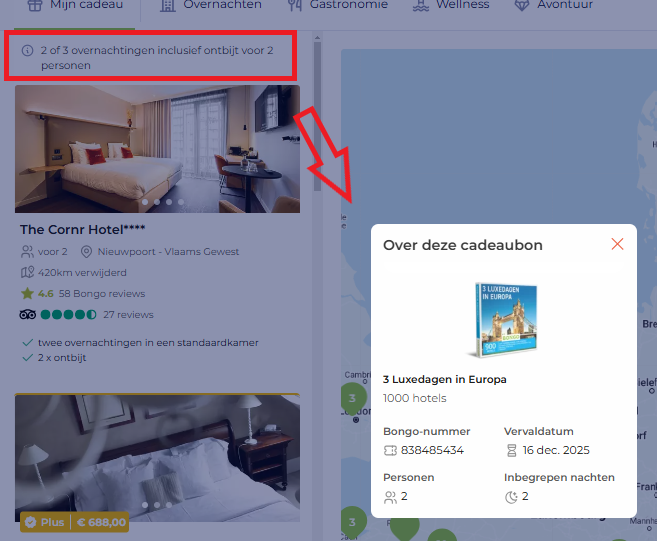The height and width of the screenshot is (541, 657).
Task: Click the scrollbar up arrow of hotel list
Action: (318, 38)
